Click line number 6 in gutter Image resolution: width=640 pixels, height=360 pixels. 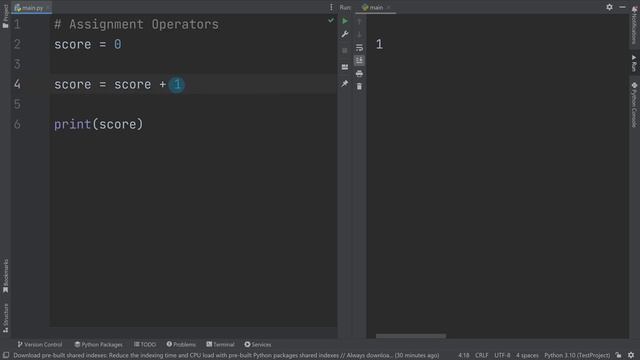pyautogui.click(x=17, y=124)
